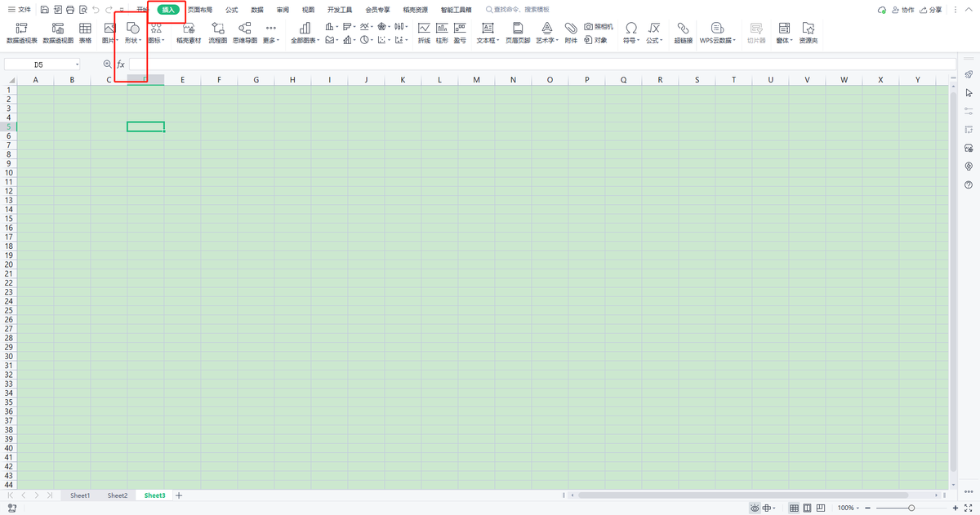Open the selection pane arrow in right sidebar
The width and height of the screenshot is (980, 515).
969,93
